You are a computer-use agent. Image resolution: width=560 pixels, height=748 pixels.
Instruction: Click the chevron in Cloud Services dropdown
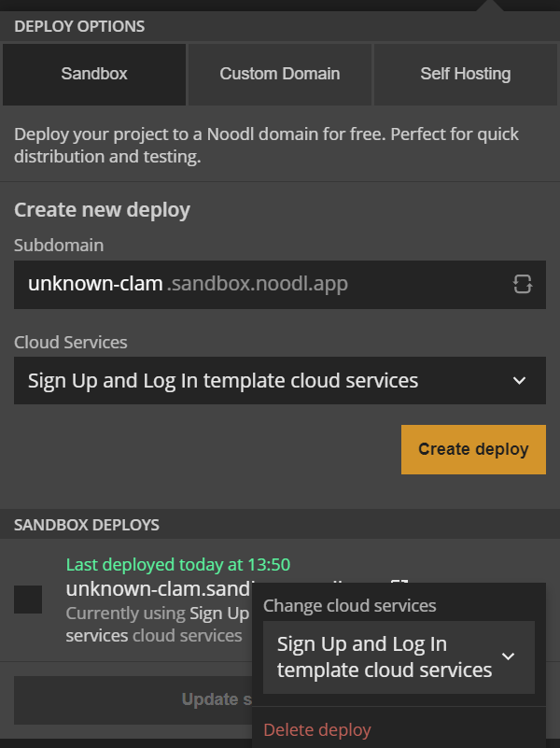point(520,381)
